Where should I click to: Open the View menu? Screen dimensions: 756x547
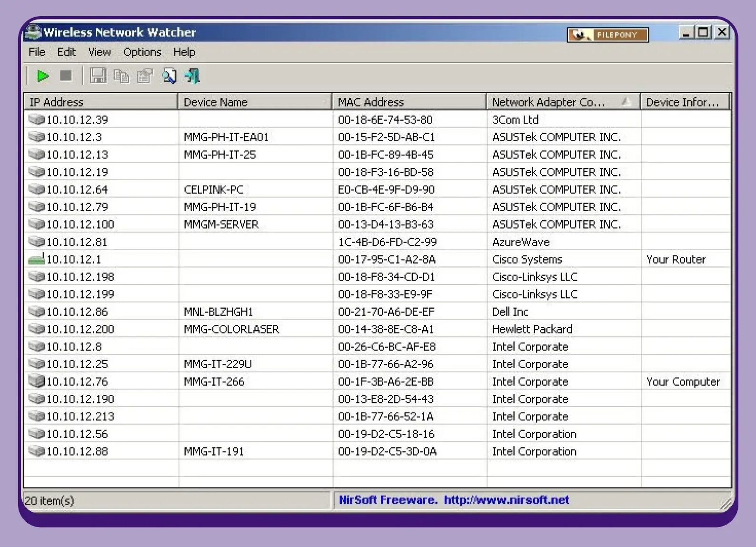(x=99, y=52)
